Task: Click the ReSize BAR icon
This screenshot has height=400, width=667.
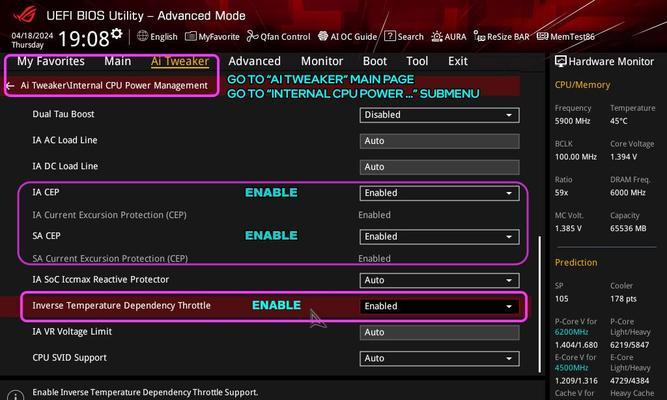Action: (479, 36)
